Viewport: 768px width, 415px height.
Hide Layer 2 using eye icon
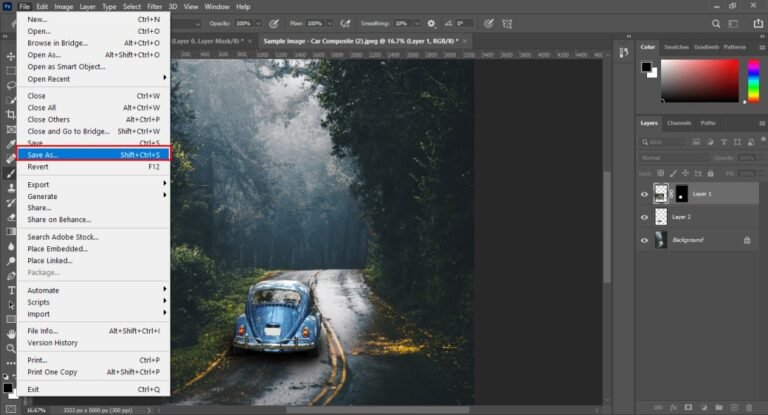[x=645, y=217]
